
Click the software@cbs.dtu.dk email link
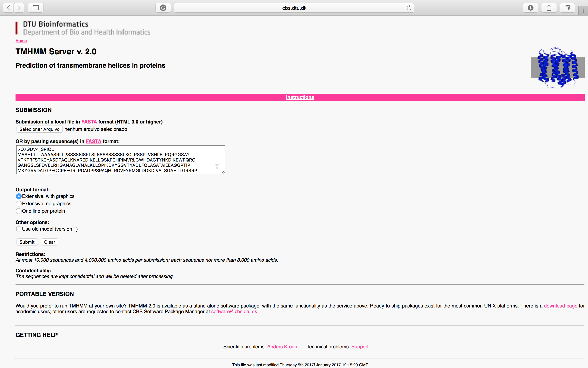point(234,312)
